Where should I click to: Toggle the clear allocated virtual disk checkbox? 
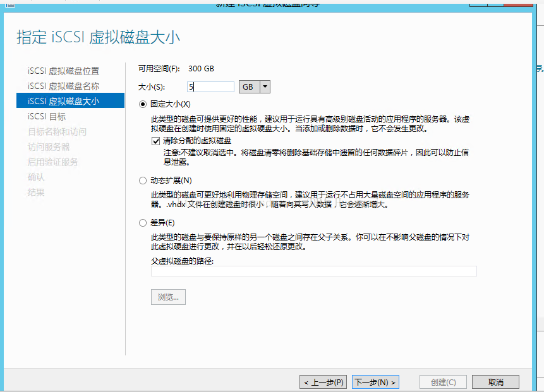click(156, 141)
